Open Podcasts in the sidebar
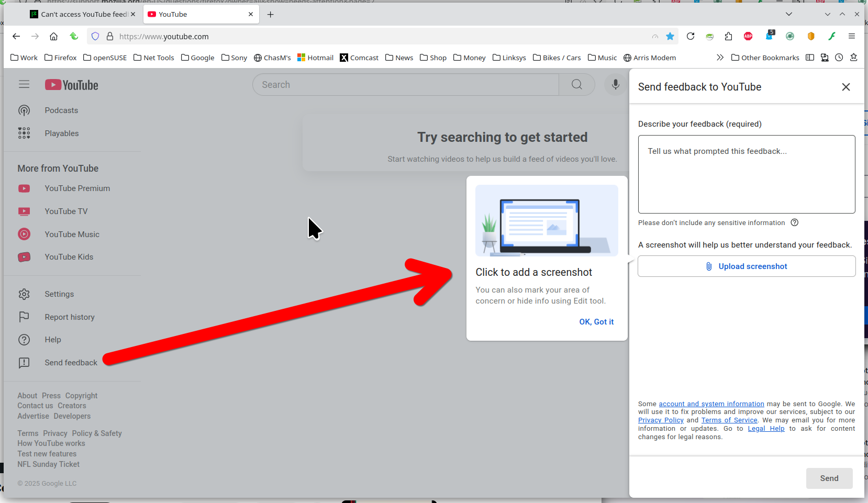This screenshot has height=503, width=868. click(x=61, y=110)
